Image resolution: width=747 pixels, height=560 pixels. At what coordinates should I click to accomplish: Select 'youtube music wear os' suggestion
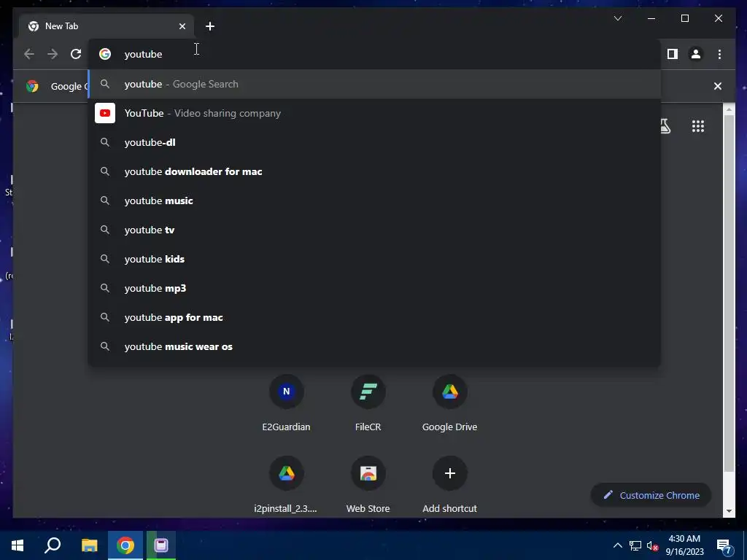point(374,346)
